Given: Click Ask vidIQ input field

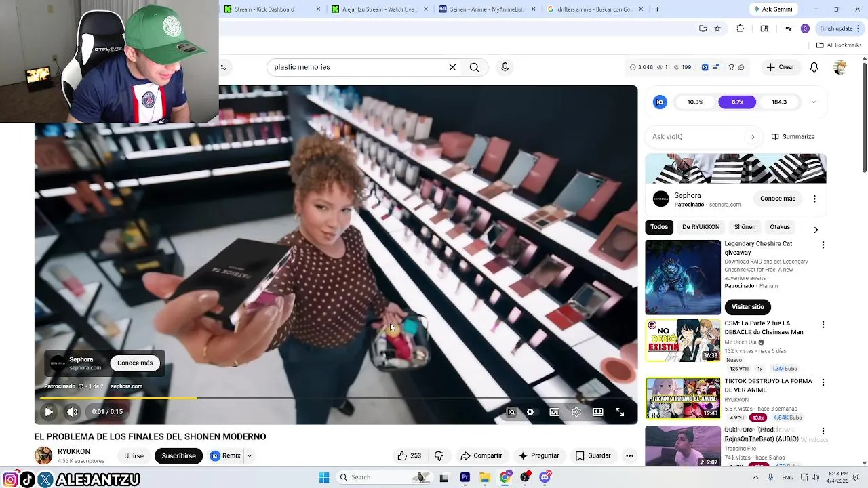Looking at the screenshot, I should click(704, 136).
